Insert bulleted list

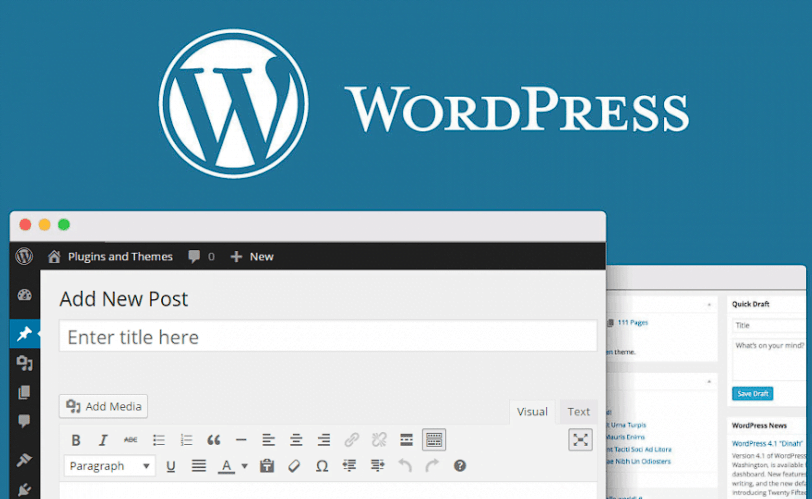pyautogui.click(x=158, y=440)
